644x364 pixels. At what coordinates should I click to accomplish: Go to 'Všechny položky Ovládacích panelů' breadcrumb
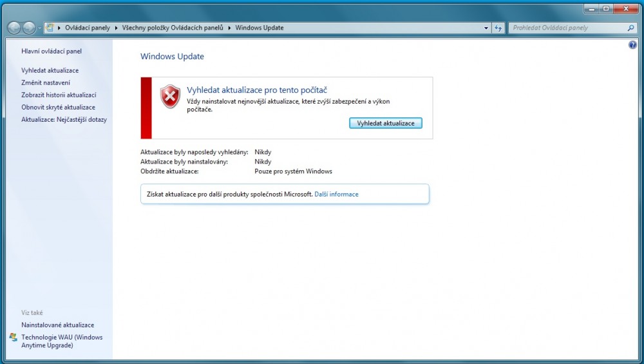click(x=172, y=28)
